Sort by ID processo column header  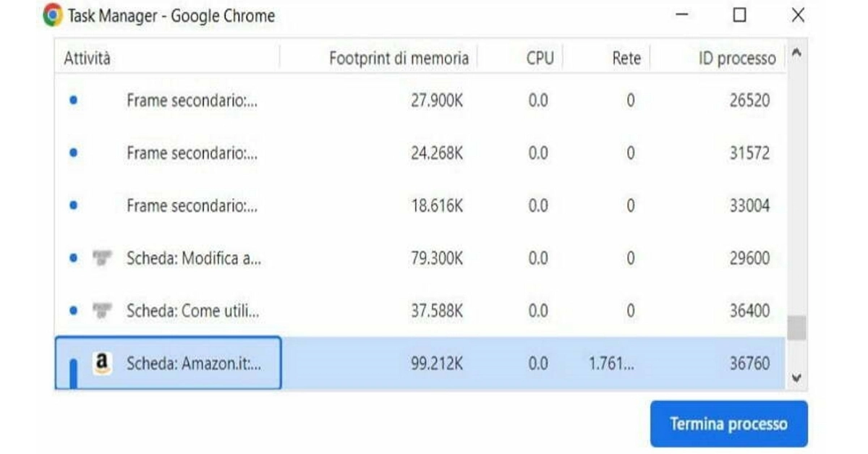coord(737,59)
